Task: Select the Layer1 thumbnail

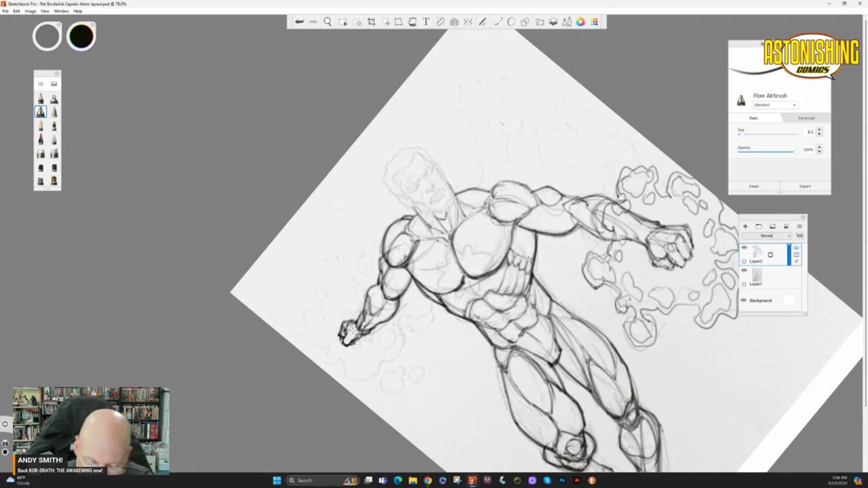Action: click(757, 274)
